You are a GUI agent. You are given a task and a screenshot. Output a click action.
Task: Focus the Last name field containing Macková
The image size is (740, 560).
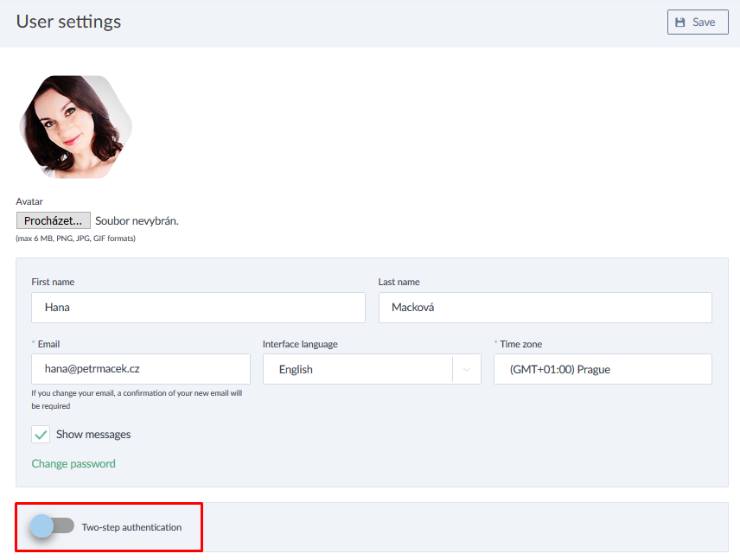[x=545, y=307]
